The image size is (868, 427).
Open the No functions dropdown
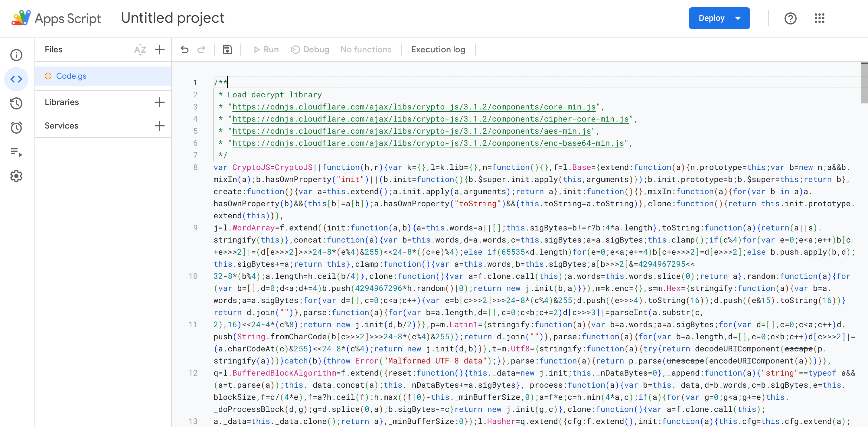(x=366, y=50)
